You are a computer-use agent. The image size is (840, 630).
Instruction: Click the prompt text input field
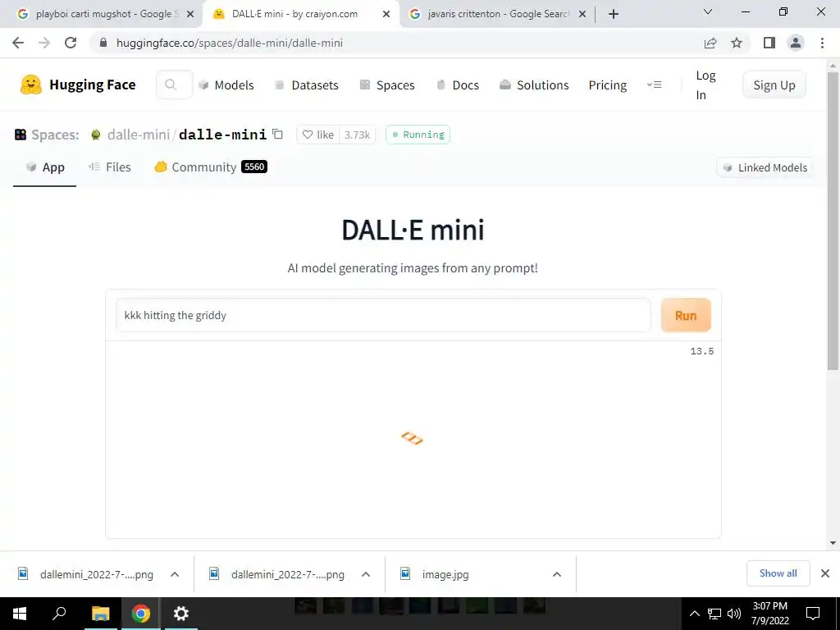pos(383,315)
